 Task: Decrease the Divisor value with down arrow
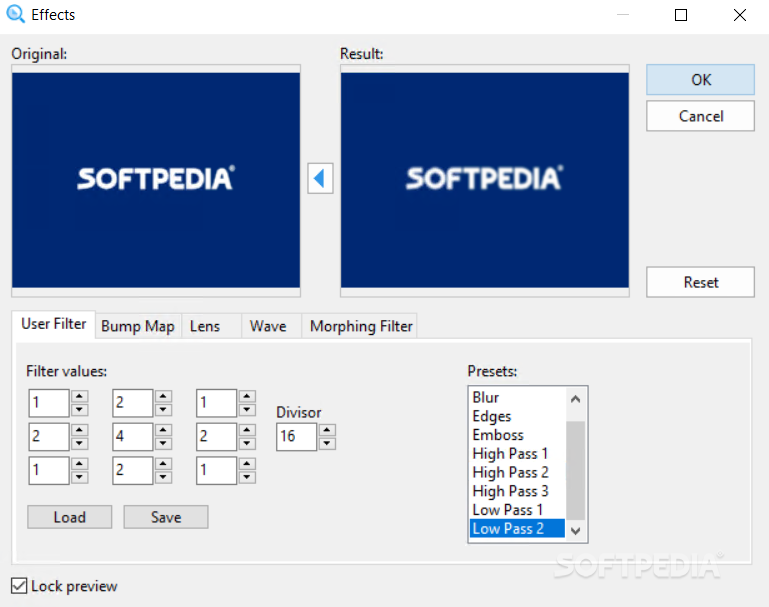pos(327,444)
